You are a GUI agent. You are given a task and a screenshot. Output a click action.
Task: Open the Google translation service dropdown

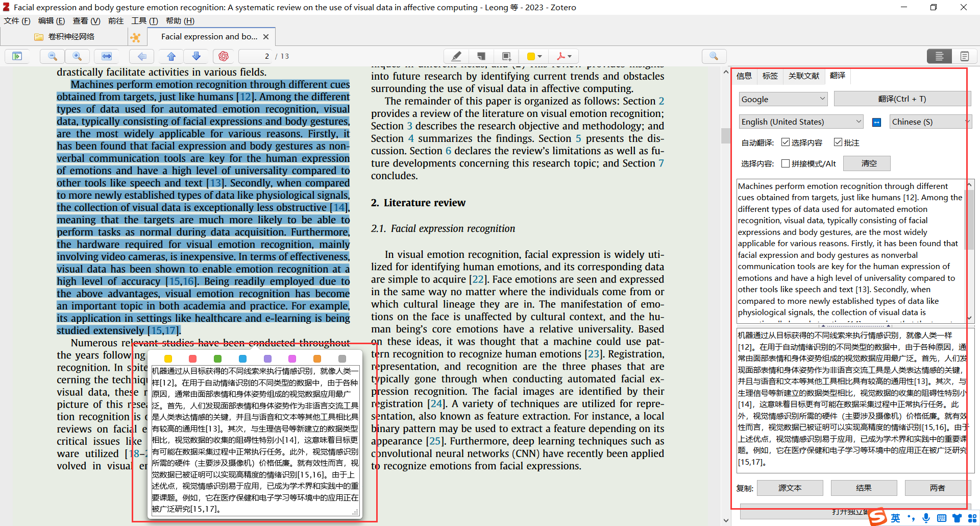783,99
